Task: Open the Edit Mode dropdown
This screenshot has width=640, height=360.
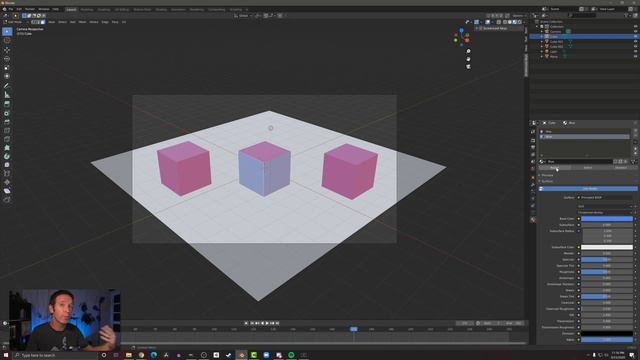Action: coord(16,22)
